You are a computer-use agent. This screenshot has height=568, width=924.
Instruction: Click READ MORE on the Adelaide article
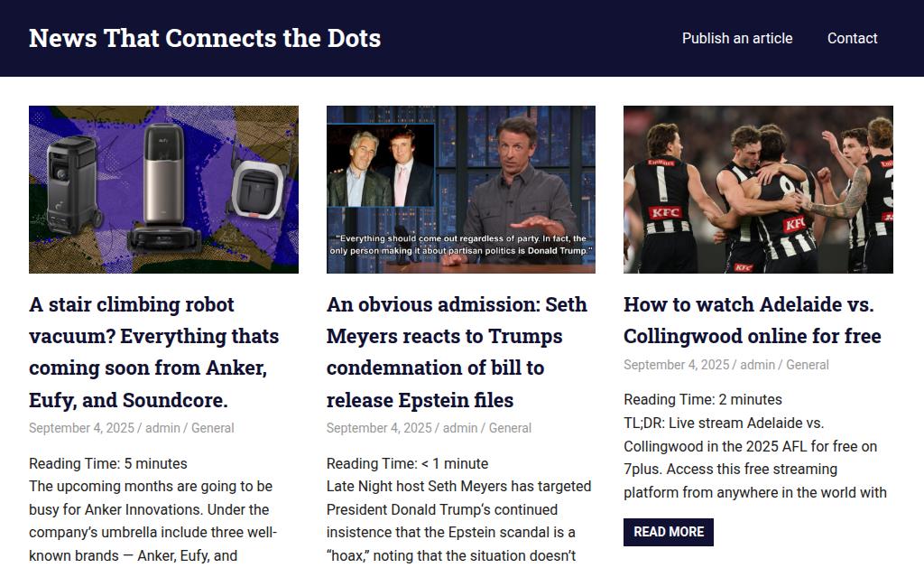(669, 532)
